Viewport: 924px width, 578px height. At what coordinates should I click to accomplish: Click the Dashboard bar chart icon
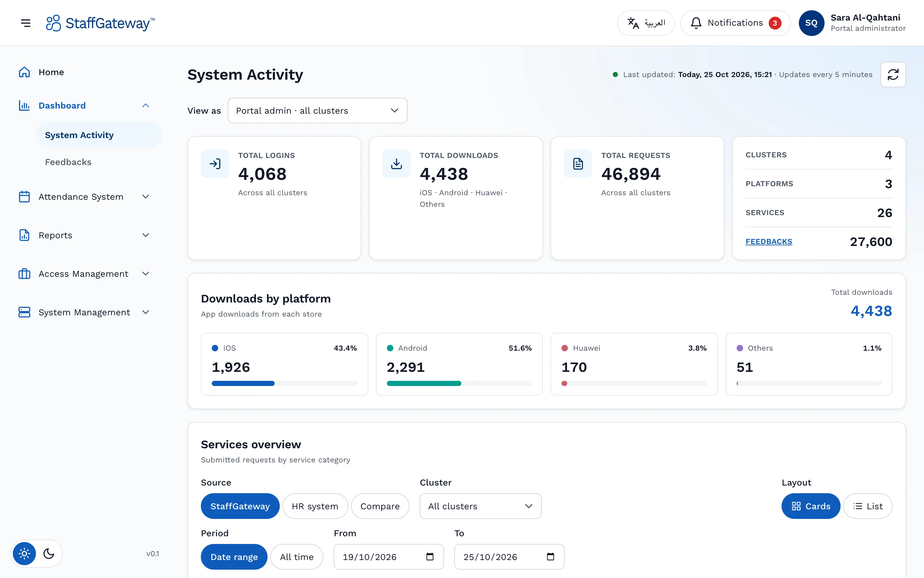[x=24, y=106]
